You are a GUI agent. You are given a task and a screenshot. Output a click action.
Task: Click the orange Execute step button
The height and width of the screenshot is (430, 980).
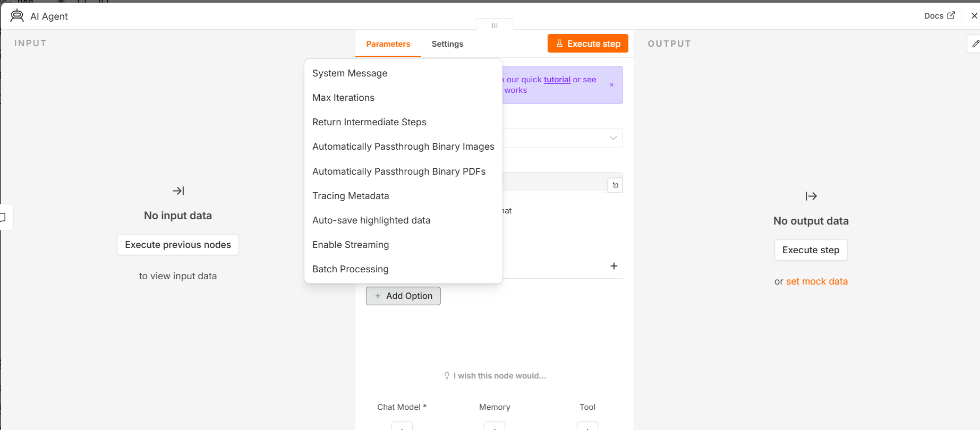point(588,44)
